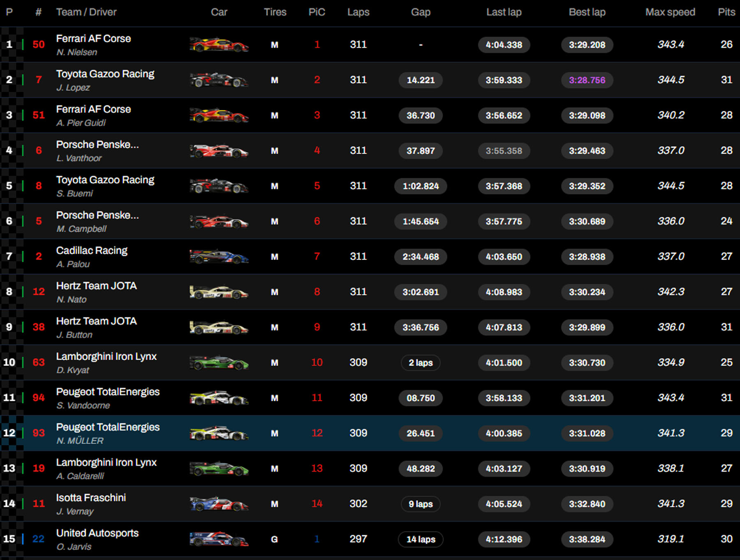Screen dimensions: 740x560
Task: Select driver J. Button
Action: click(74, 335)
